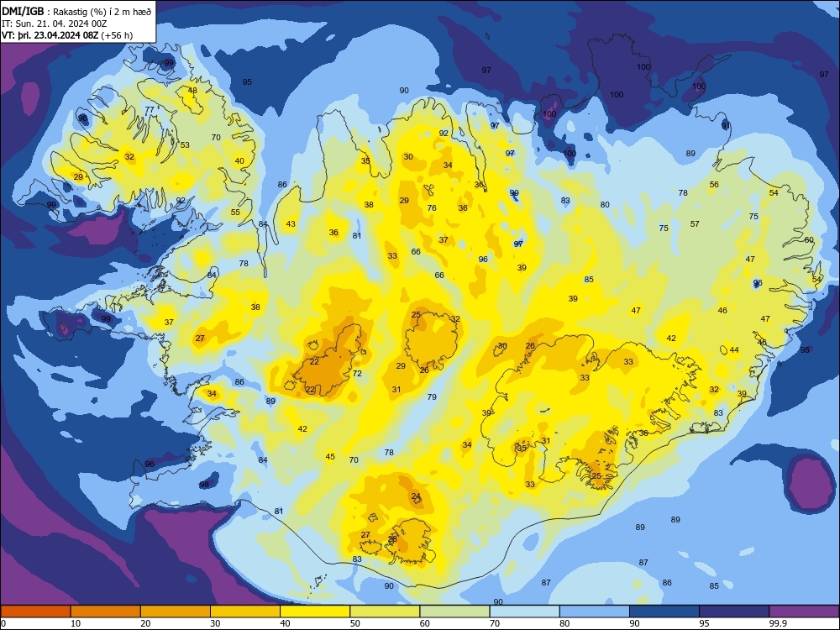Click the map humidity value '57'
Screen dimensions: 840x630
coord(695,224)
